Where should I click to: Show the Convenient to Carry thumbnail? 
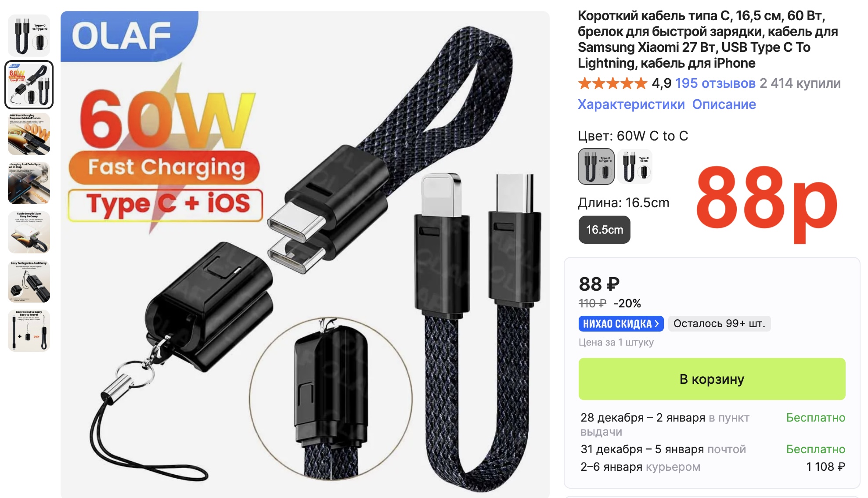(x=29, y=331)
